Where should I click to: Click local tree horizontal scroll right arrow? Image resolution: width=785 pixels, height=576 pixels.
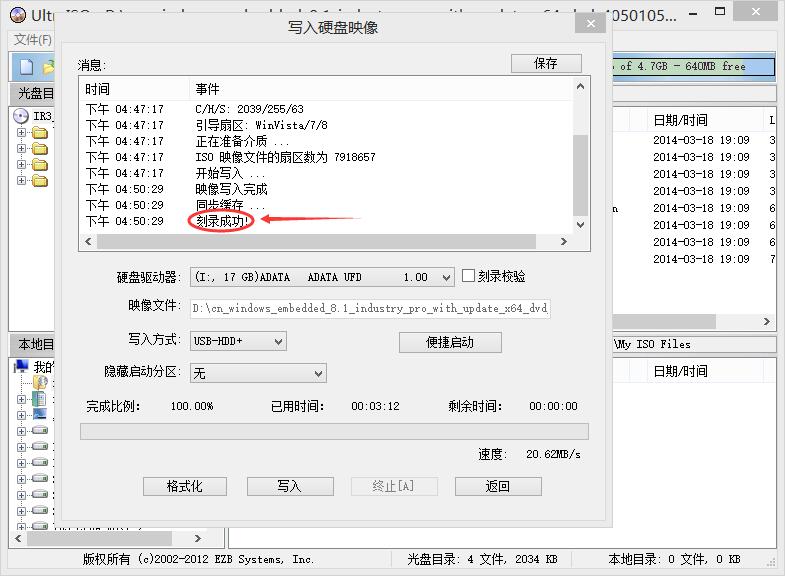pos(198,538)
